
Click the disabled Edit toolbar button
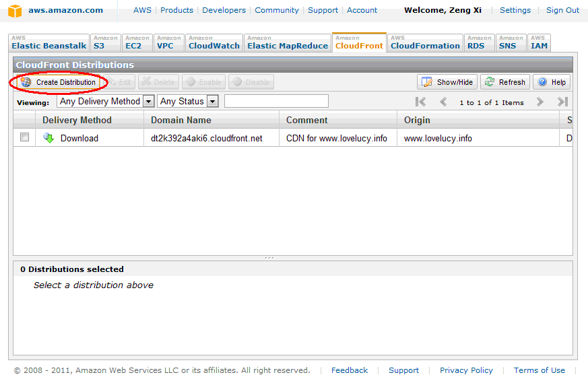pos(119,82)
